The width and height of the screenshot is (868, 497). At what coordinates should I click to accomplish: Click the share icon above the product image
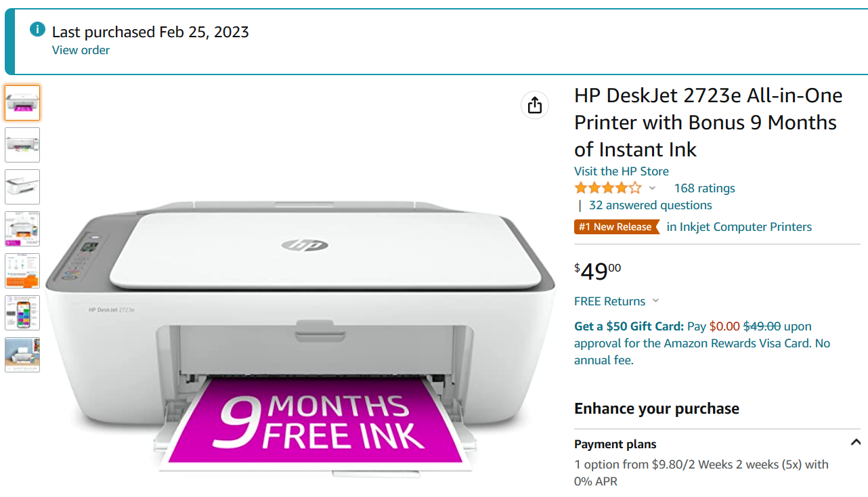coord(535,105)
